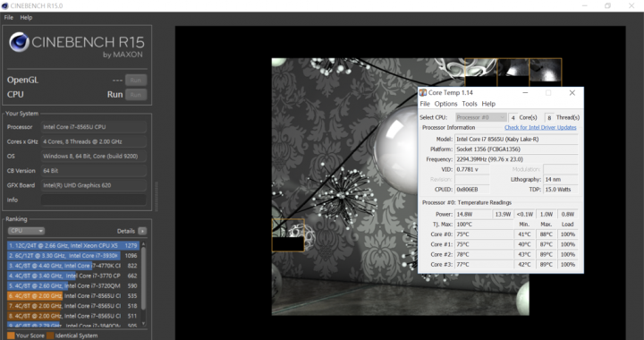Click the Cinebench title bar app icon
The image size is (644, 340).
5,5
